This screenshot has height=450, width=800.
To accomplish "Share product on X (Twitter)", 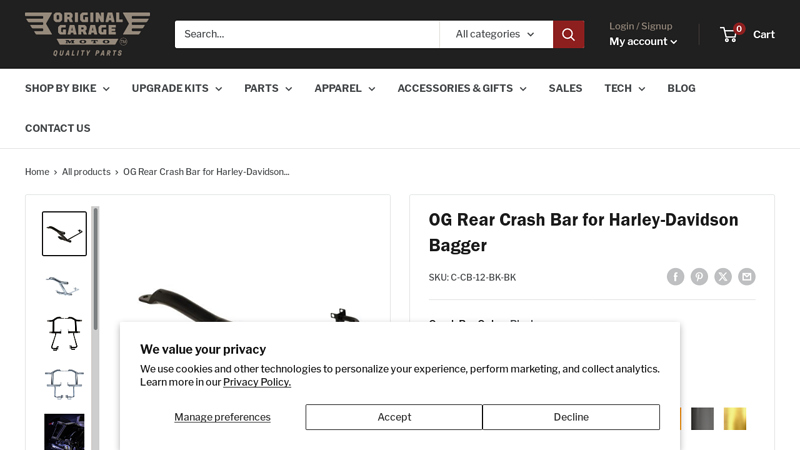I will [x=723, y=277].
